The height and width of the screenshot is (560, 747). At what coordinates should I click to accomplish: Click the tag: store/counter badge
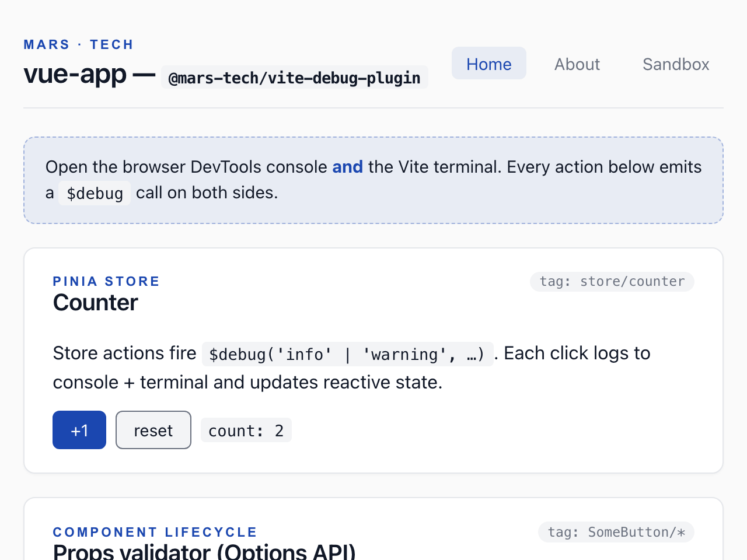pyautogui.click(x=612, y=281)
